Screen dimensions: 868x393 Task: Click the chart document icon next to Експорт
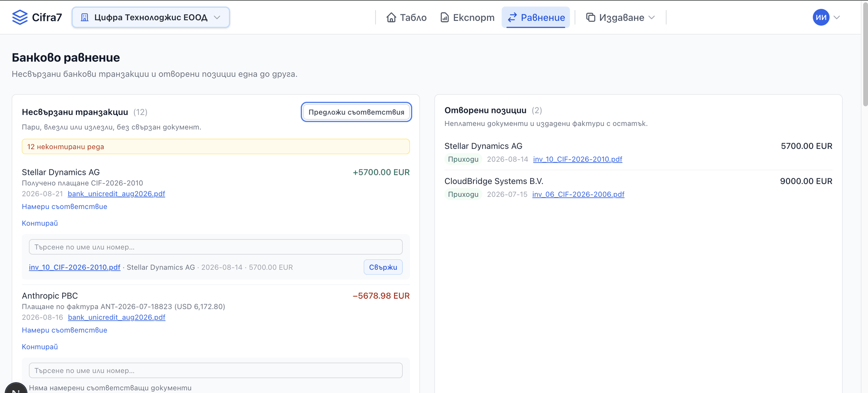[x=445, y=17]
